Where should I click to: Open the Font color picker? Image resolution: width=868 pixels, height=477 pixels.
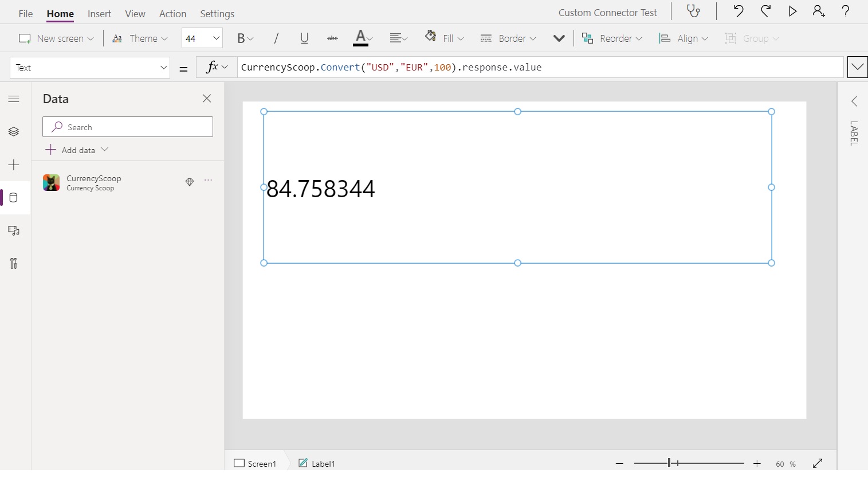pyautogui.click(x=362, y=38)
